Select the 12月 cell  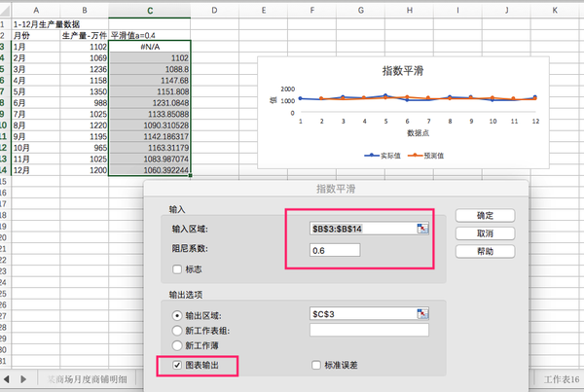coord(36,170)
